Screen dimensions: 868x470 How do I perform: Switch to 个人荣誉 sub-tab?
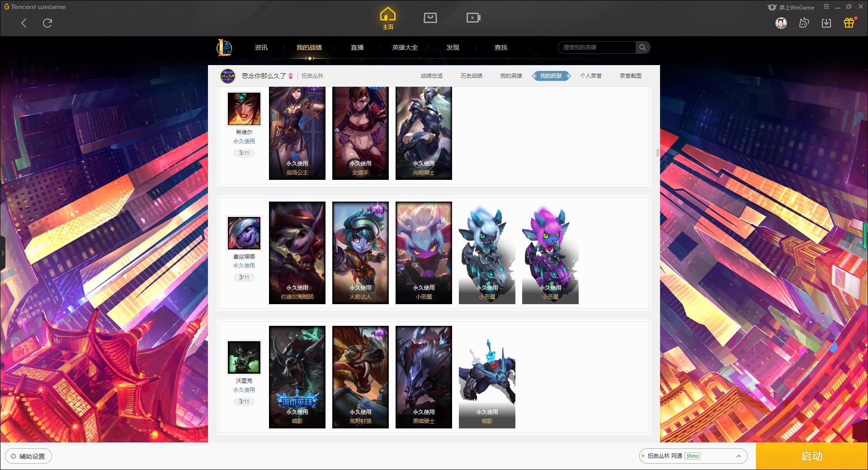point(591,76)
